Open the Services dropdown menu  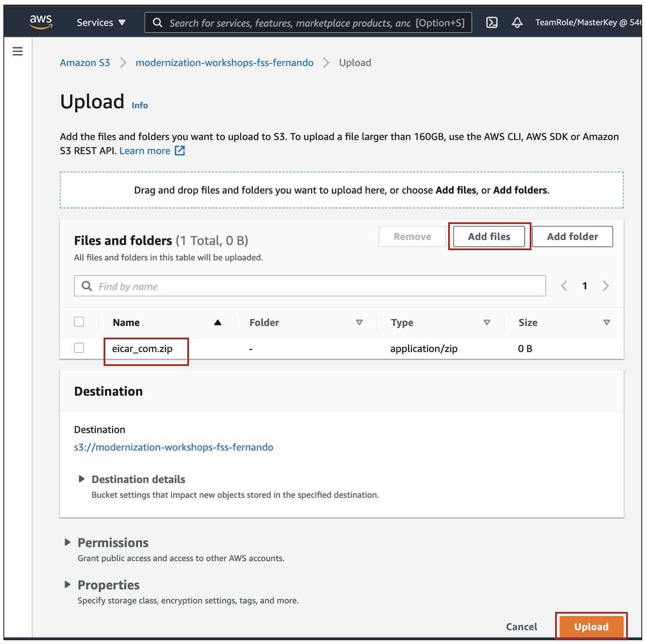pyautogui.click(x=101, y=22)
